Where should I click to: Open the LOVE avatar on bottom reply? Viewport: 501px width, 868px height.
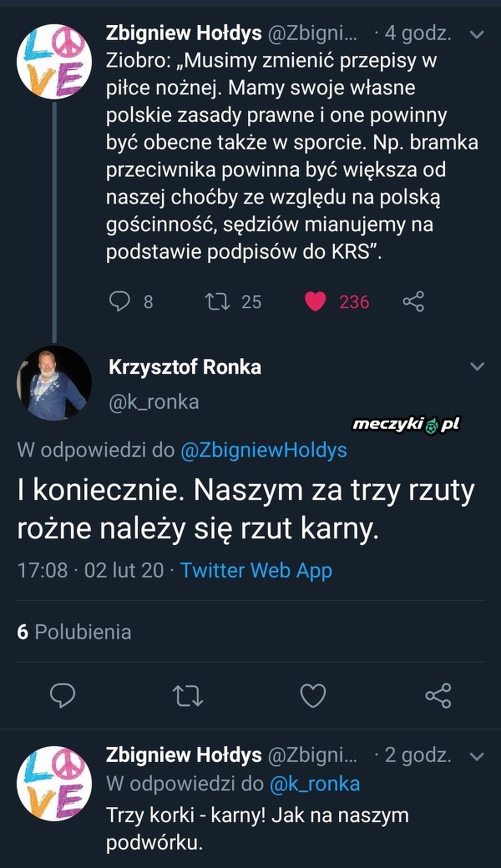point(54,783)
